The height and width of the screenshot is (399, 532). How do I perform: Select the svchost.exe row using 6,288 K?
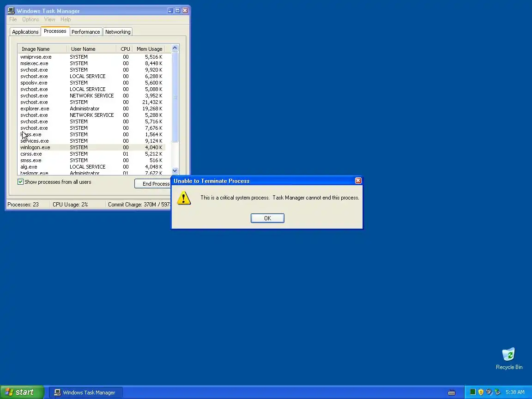pos(91,76)
